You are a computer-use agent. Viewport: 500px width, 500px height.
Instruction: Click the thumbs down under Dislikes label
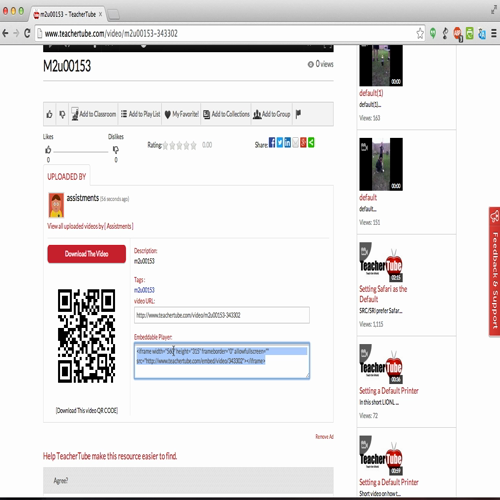[x=116, y=150]
